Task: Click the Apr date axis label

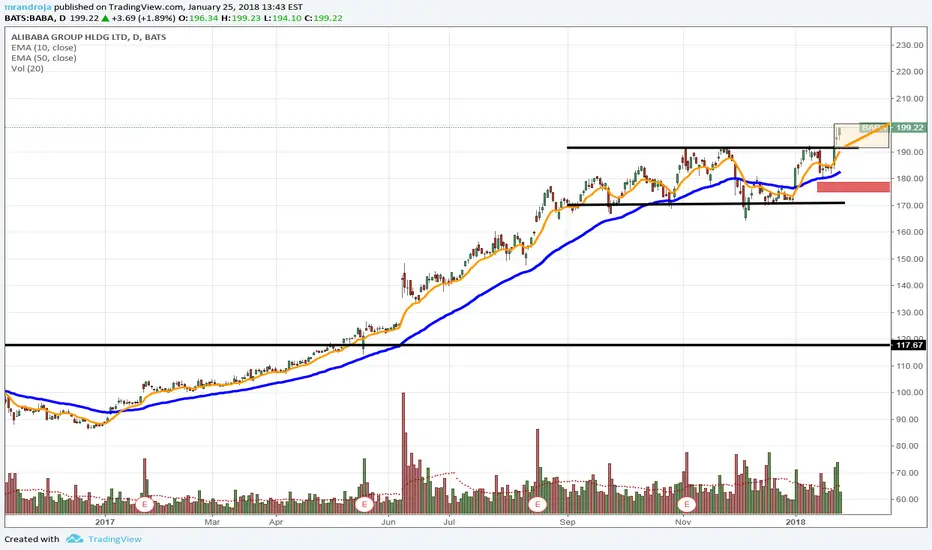Action: point(276,522)
